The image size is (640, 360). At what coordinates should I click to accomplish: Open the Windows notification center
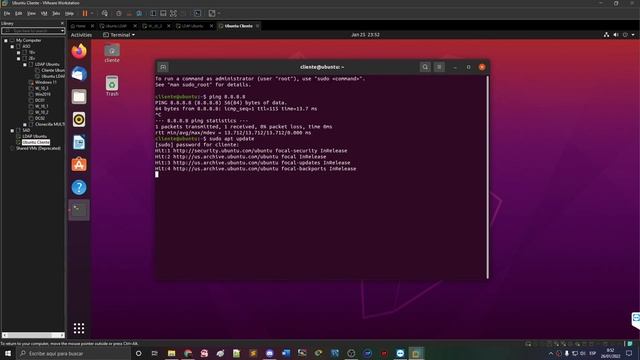[x=629, y=353]
